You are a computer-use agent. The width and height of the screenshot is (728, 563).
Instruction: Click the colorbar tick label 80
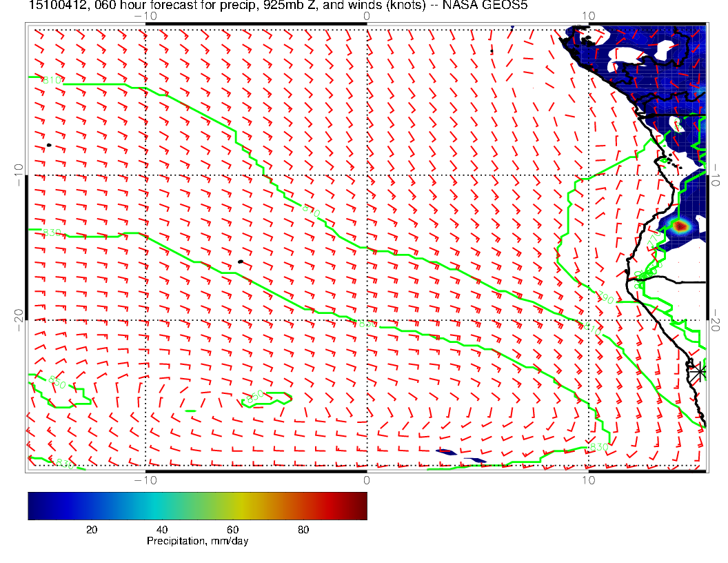(x=303, y=529)
